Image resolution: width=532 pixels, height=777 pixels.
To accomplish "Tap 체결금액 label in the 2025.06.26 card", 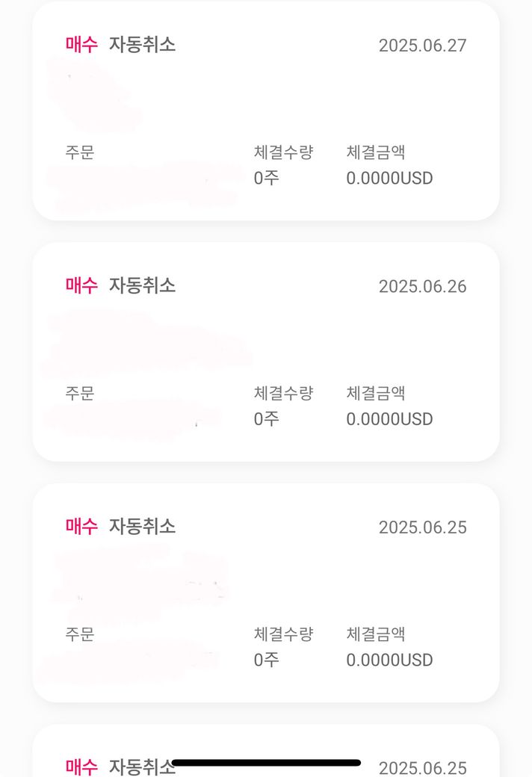I will (x=376, y=393).
